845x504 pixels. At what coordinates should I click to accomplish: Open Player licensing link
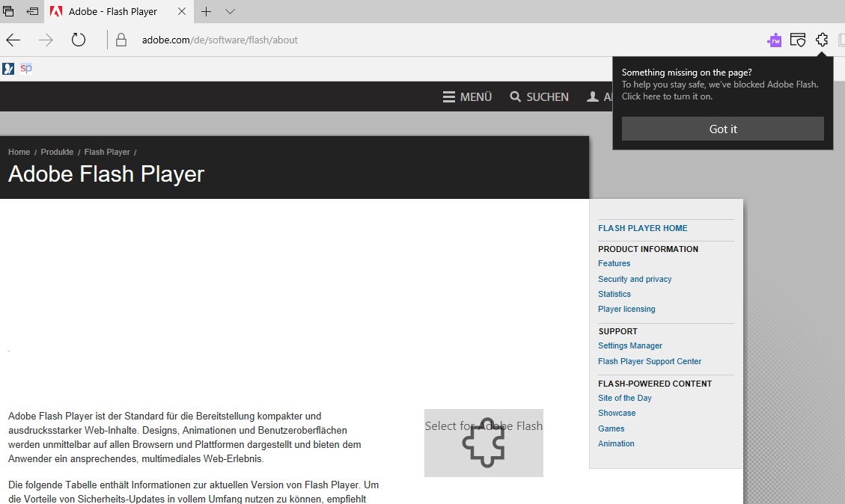[x=626, y=309]
